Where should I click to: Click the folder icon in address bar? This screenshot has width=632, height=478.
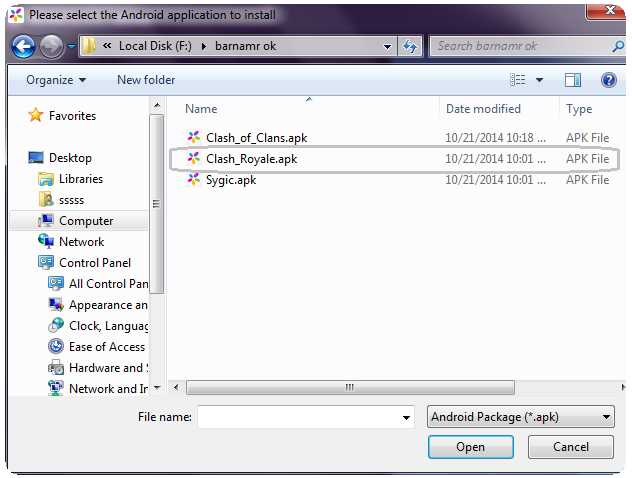coord(89,46)
